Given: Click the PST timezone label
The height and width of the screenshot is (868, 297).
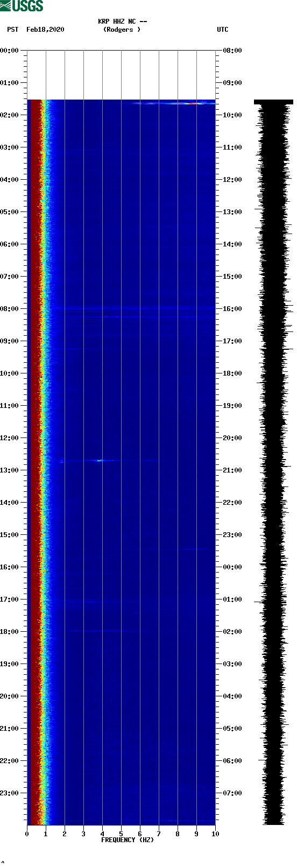Looking at the screenshot, I should tap(13, 30).
